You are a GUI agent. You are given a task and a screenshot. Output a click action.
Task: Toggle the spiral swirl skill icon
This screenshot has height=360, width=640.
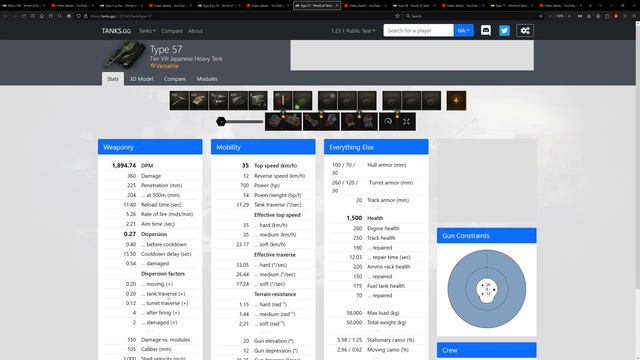[388, 122]
